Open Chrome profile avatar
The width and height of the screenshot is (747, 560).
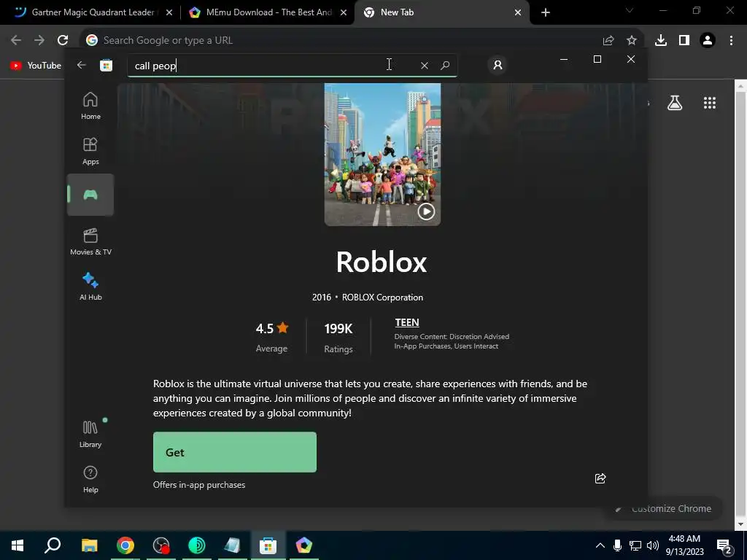click(708, 41)
